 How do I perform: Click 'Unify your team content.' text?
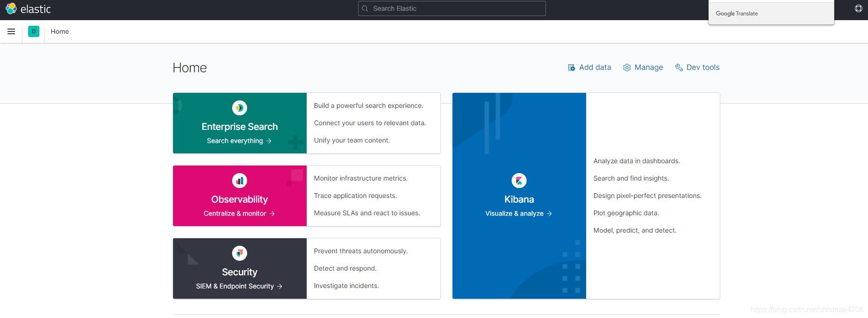352,140
